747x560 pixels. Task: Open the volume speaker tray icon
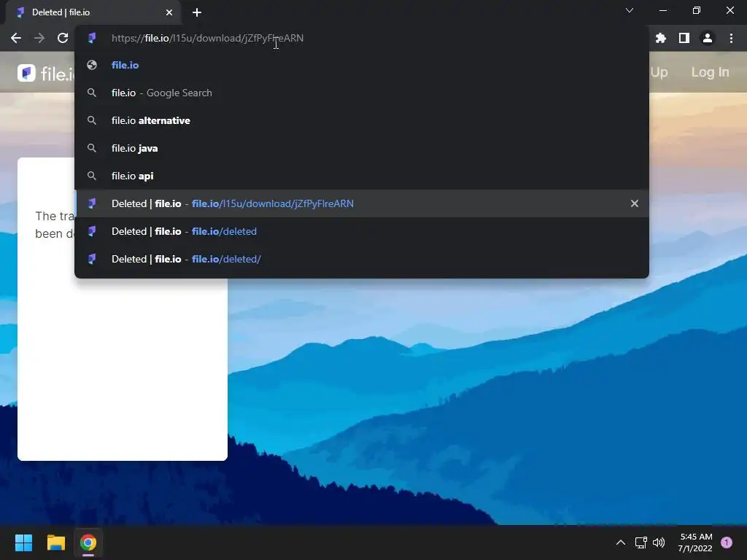point(659,542)
